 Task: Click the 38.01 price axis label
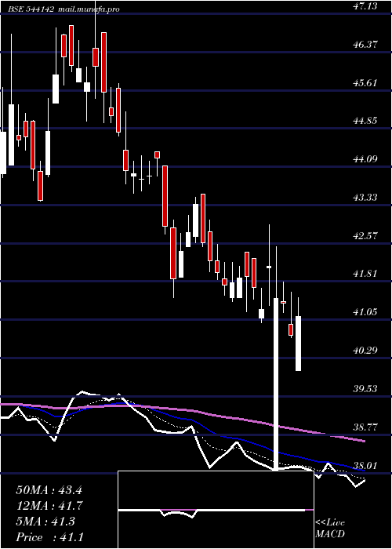(365, 466)
